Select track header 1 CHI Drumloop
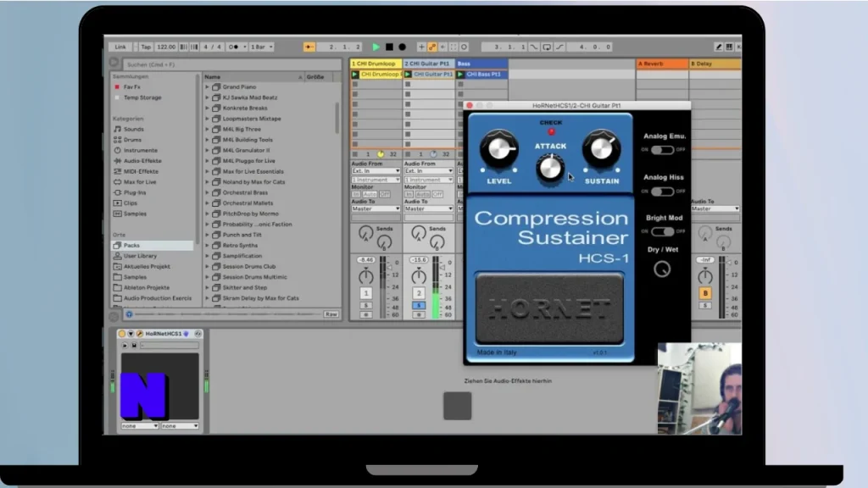This screenshot has width=868, height=488. (376, 64)
